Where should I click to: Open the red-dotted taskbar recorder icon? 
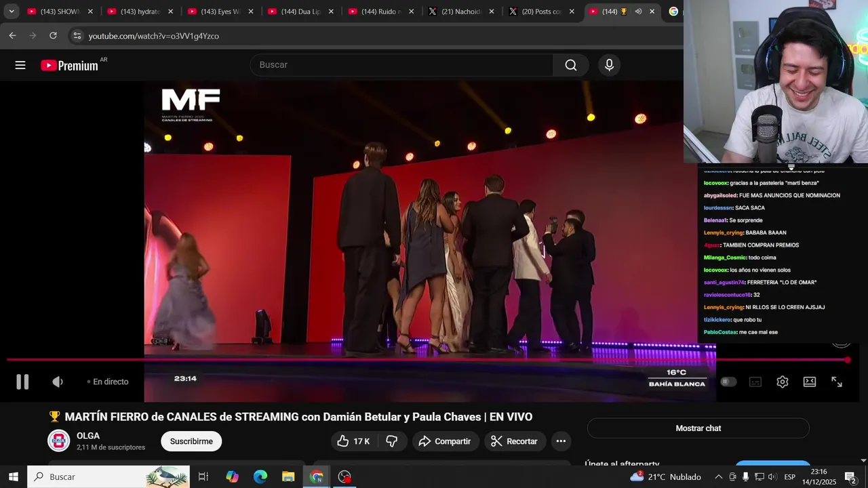click(x=344, y=477)
